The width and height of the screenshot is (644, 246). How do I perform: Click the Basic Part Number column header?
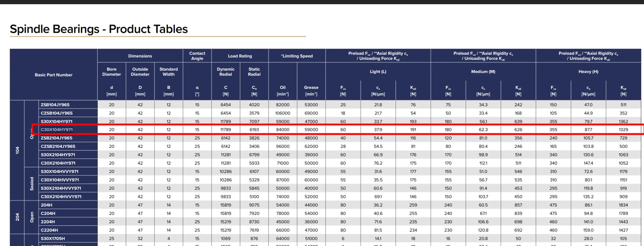(54, 75)
